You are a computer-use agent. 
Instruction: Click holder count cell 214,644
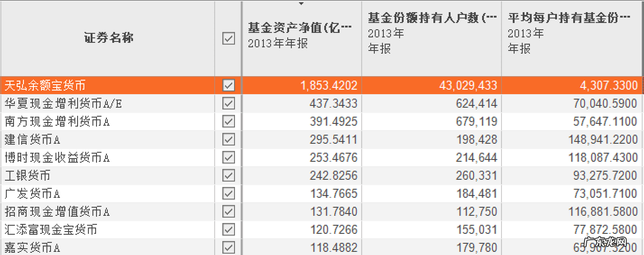(432, 158)
